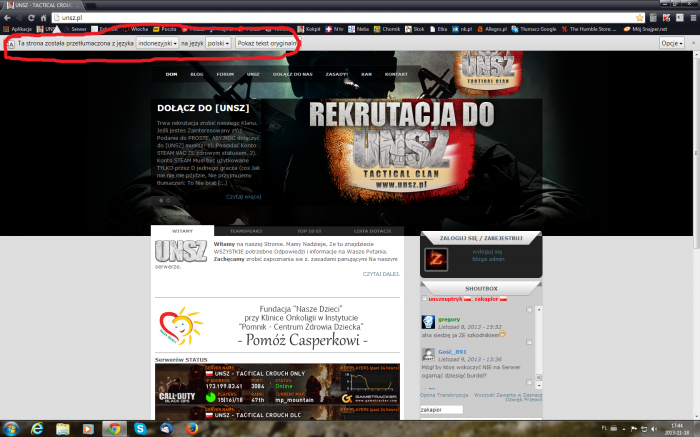Open Windows Explorer folder in taskbar
This screenshot has width=700, height=437.
tap(63, 429)
